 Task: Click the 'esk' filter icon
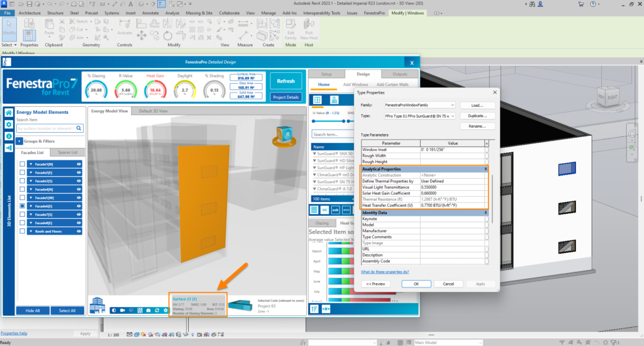pos(336,209)
